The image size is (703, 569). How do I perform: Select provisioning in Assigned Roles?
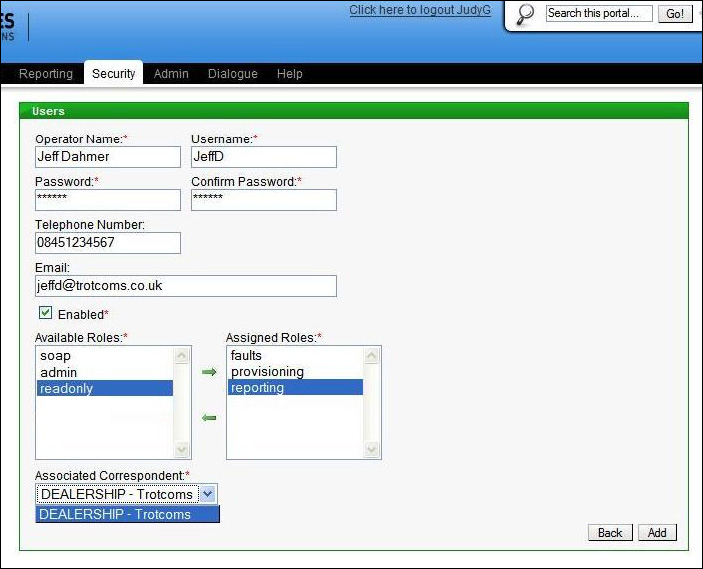267,372
